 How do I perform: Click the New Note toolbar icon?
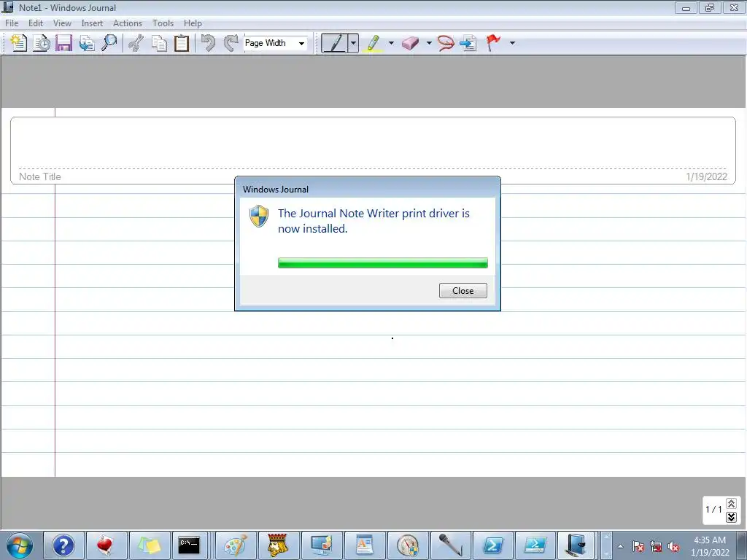[18, 43]
